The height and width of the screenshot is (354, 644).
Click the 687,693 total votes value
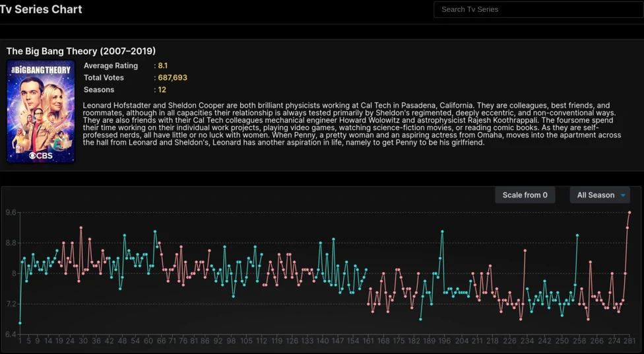tap(172, 78)
